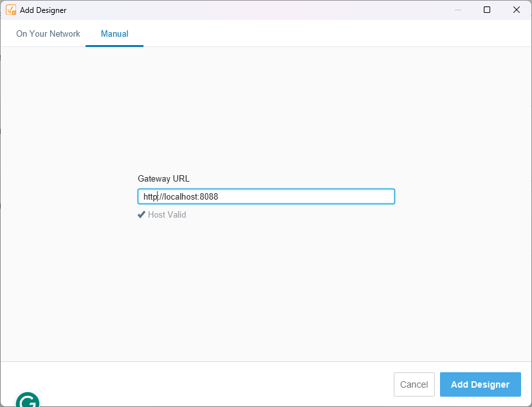Maximize the Add Designer window
Viewport: 532px width, 407px height.
pos(487,10)
